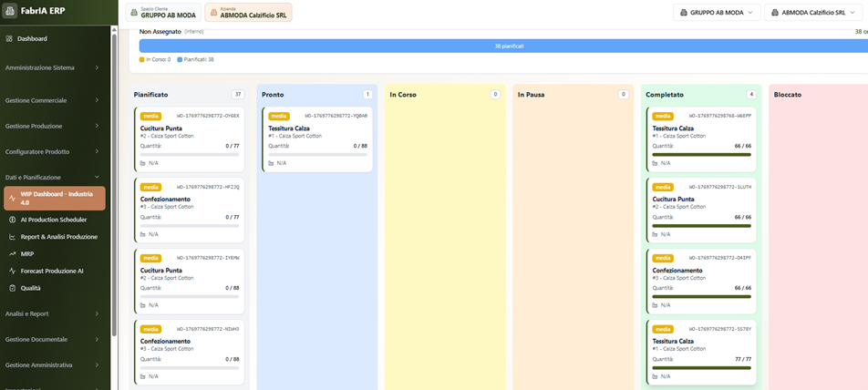The image size is (868, 390).
Task: Click quantity 77 / 77 on Tessitura Calza card
Action: 743,359
